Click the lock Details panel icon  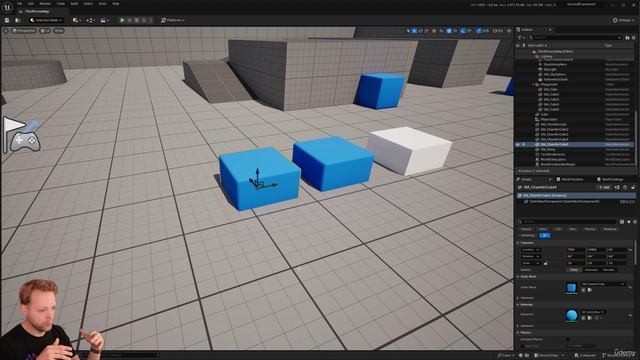[x=633, y=187]
